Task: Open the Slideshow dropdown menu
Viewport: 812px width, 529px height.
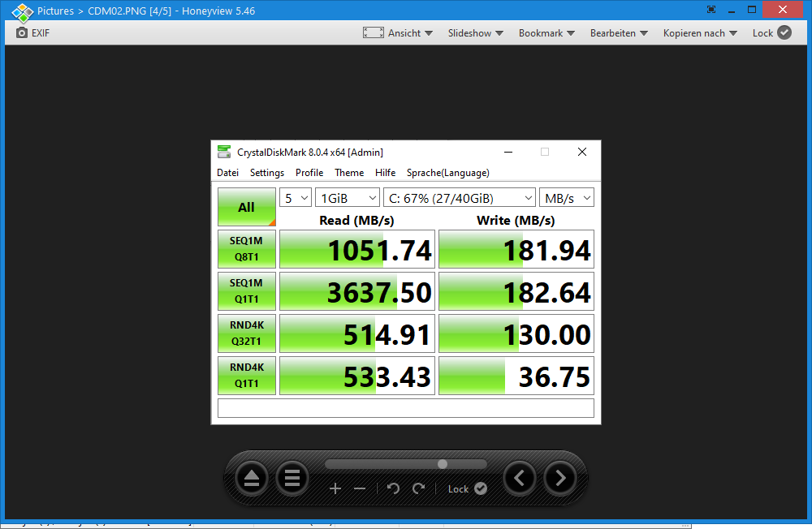Action: (476, 33)
